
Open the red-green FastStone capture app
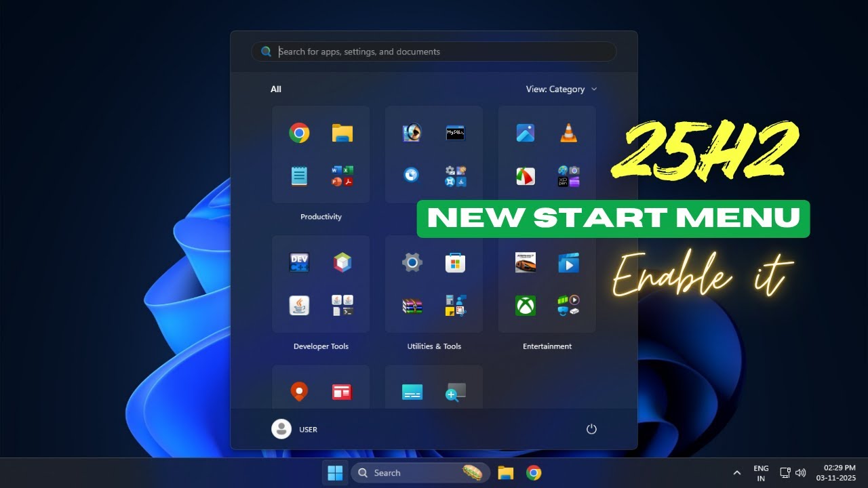tap(525, 176)
